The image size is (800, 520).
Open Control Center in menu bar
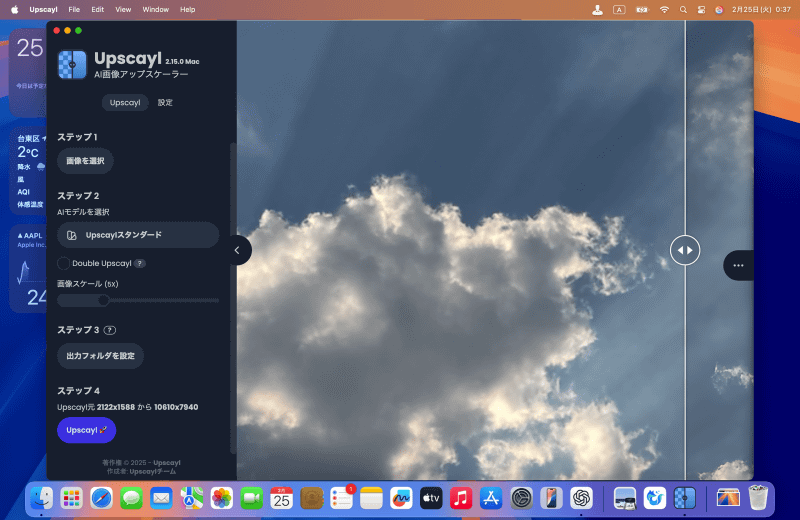(701, 9)
